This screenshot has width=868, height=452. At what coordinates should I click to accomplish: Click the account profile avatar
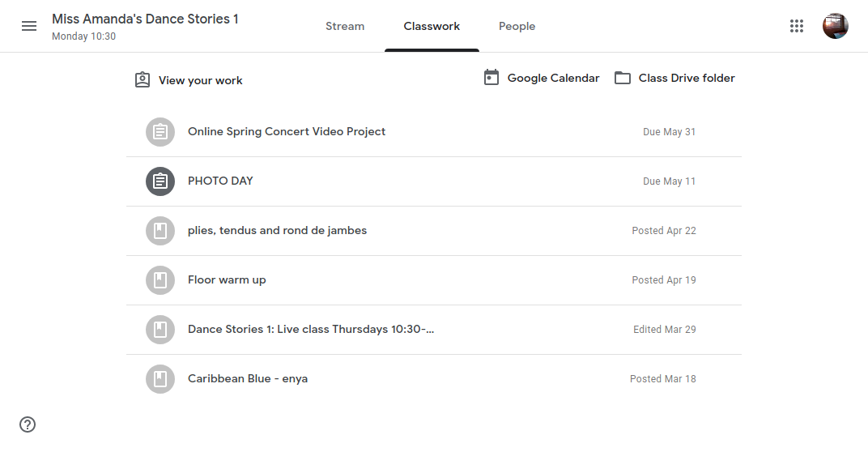[836, 26]
